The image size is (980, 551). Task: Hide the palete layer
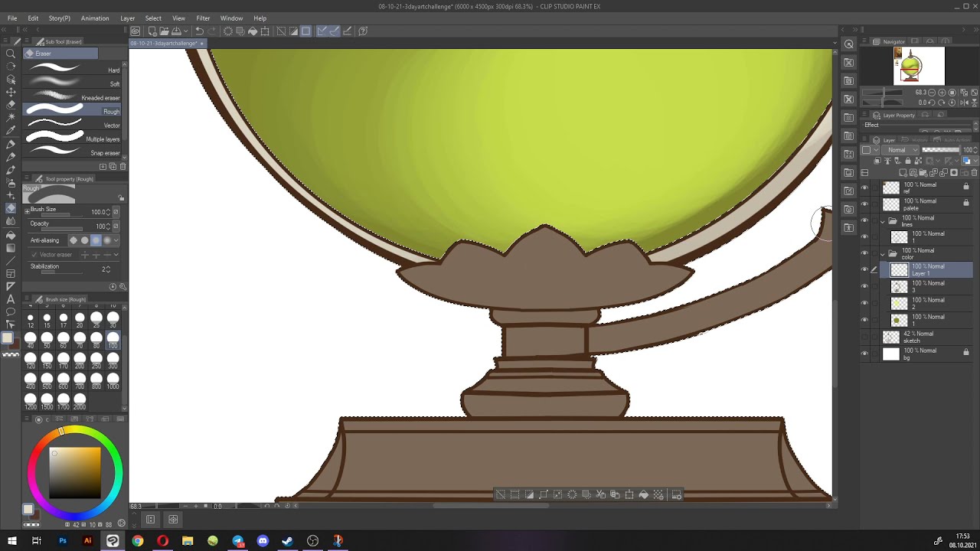pyautogui.click(x=865, y=204)
